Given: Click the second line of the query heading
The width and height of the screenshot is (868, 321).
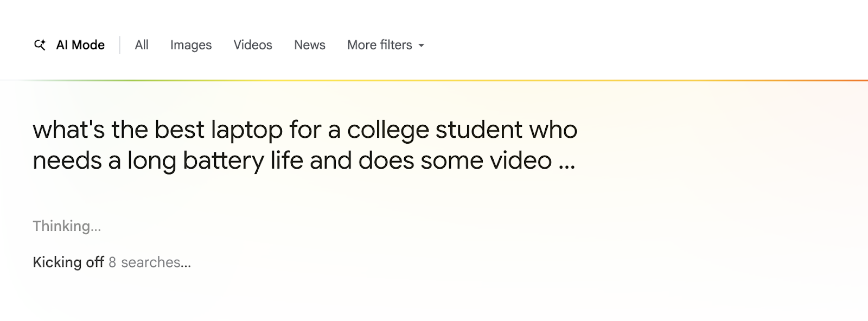Looking at the screenshot, I should [x=292, y=161].
